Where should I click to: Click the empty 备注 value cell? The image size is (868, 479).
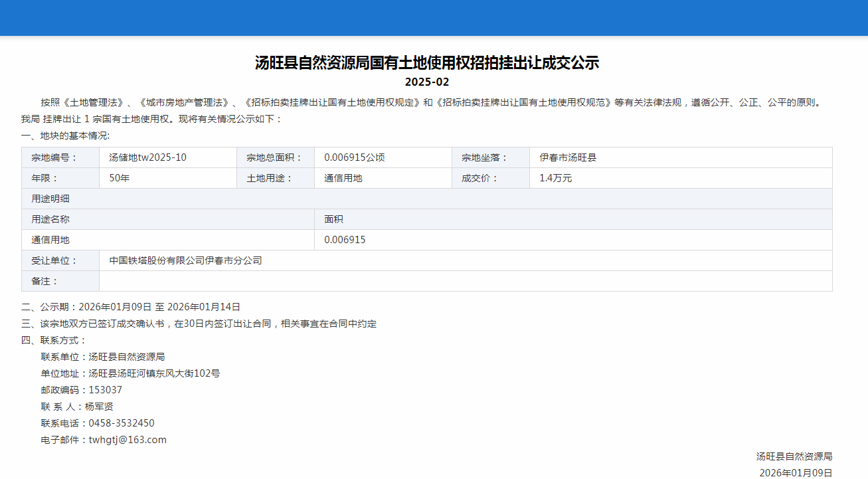[x=465, y=281]
